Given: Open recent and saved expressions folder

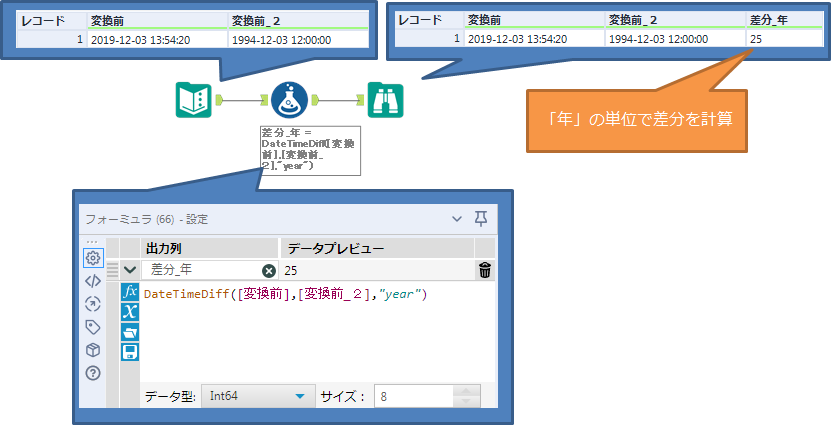Looking at the screenshot, I should click(130, 332).
